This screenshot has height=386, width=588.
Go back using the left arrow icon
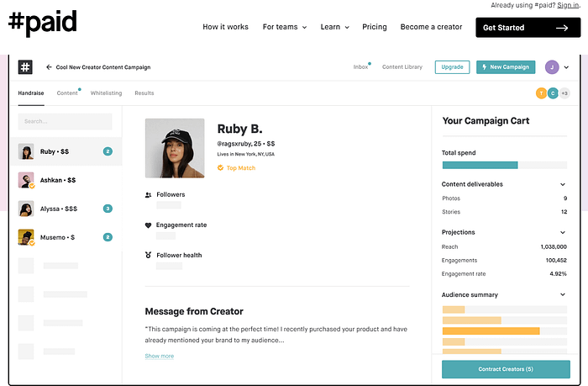(x=49, y=67)
